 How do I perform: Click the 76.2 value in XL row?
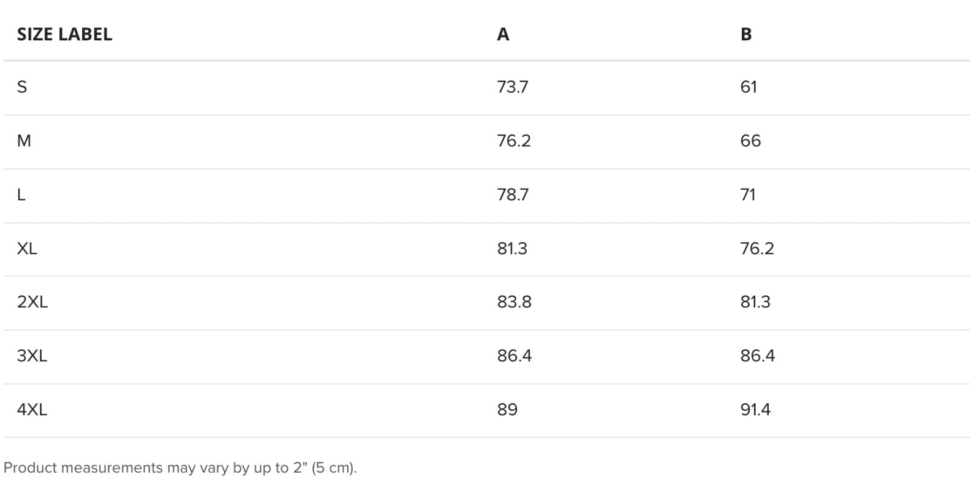click(757, 249)
